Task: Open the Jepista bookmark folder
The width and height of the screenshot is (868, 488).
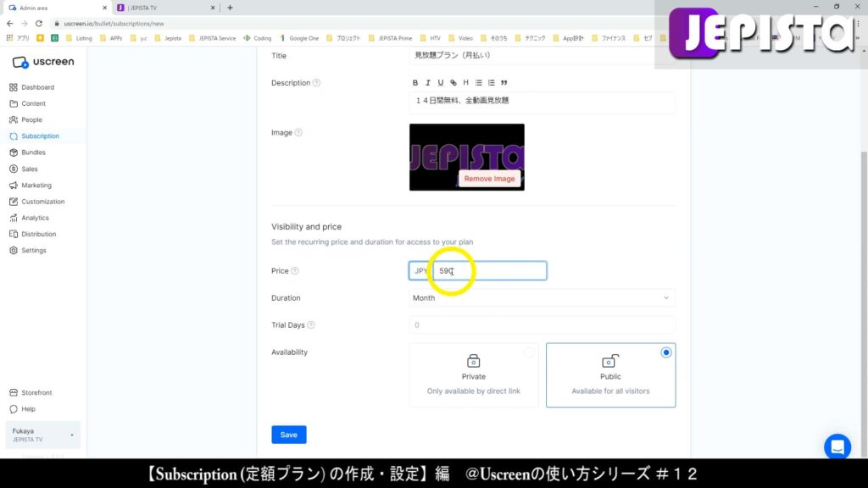Action: [x=169, y=38]
